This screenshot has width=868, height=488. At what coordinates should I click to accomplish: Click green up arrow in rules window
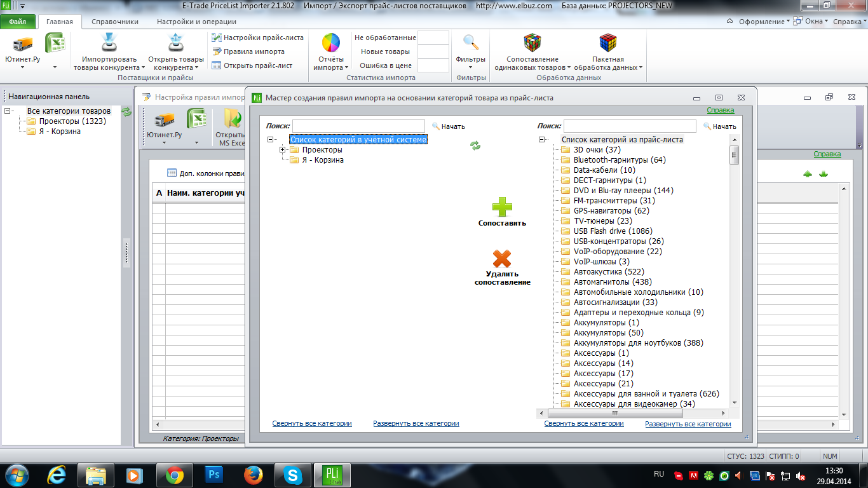(808, 174)
